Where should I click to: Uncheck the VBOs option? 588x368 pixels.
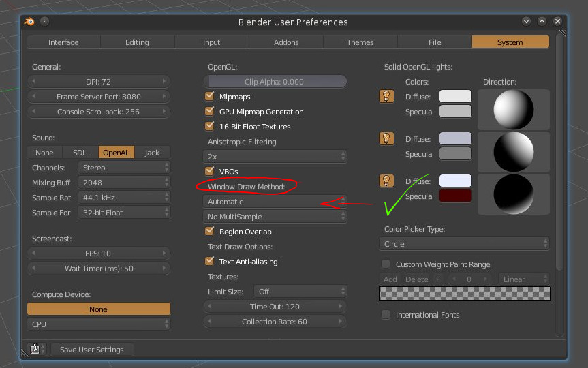210,172
